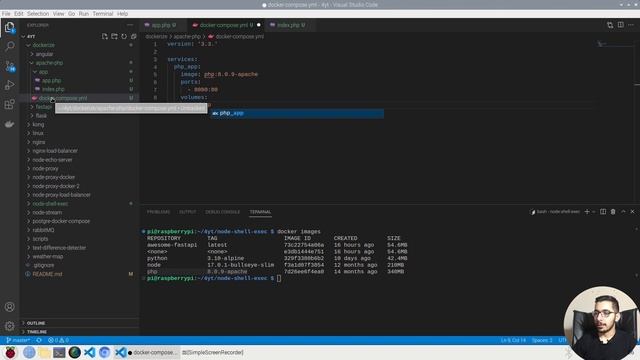Screen dimensions: 640x360
Task: Close the terminal panel
Action: (633, 212)
